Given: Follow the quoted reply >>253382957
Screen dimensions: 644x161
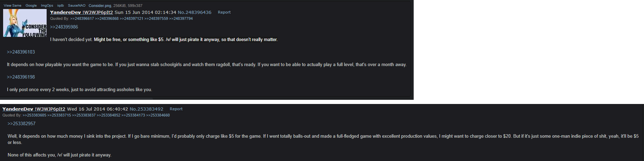Looking at the screenshot, I should coord(22,123).
